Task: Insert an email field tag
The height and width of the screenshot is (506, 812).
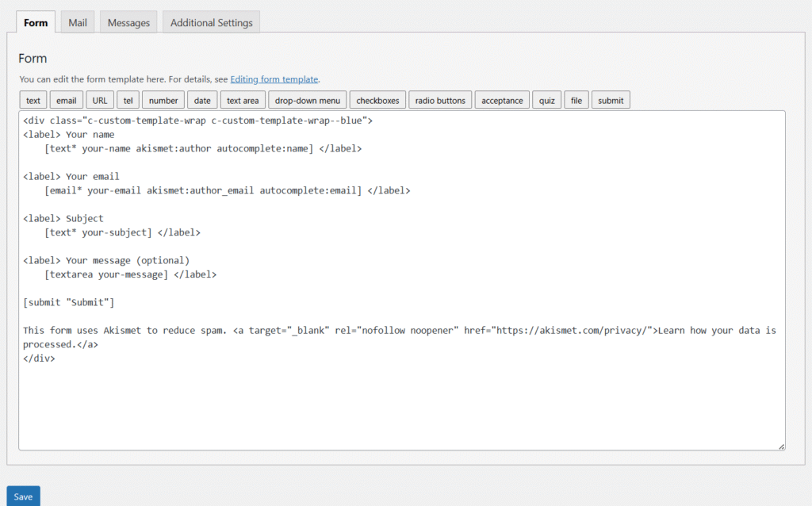Action: point(67,101)
